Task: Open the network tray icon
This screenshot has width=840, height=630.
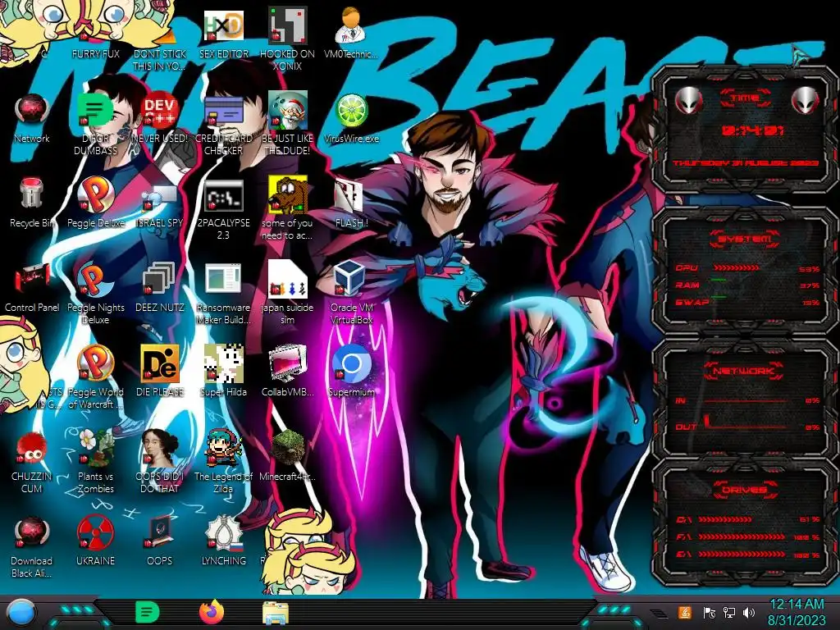Action: click(729, 612)
